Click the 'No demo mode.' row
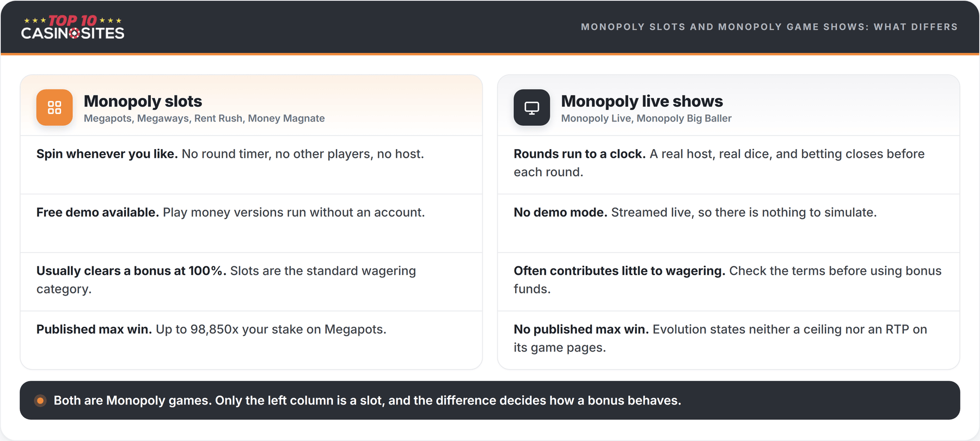The width and height of the screenshot is (980, 441). [x=728, y=223]
